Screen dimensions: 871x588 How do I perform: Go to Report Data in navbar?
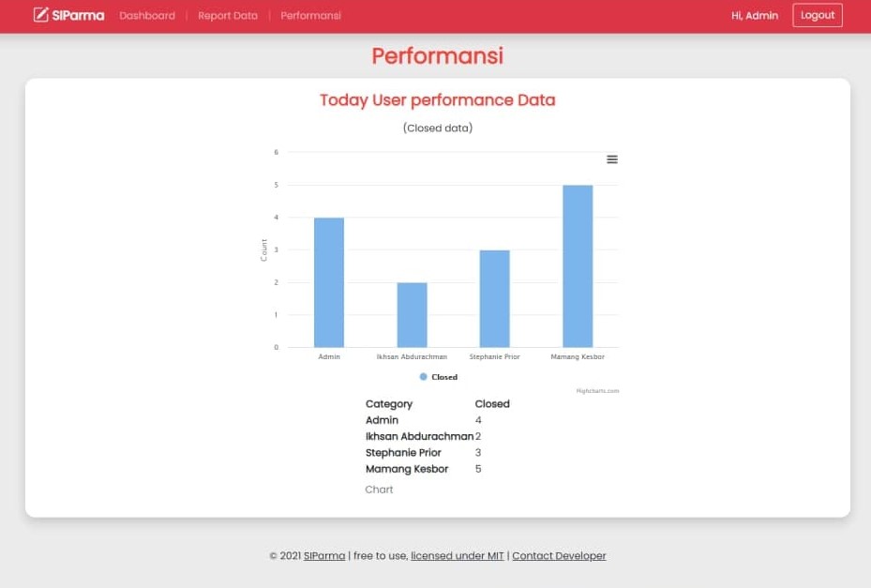click(228, 16)
